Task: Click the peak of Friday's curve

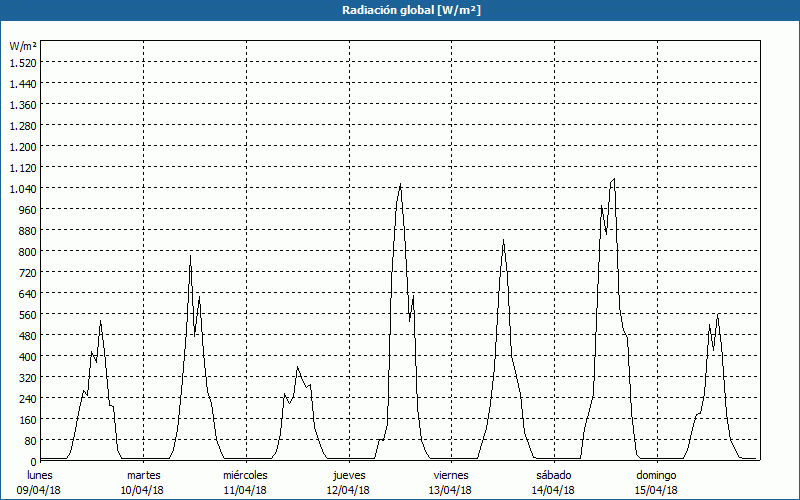Action: (503, 240)
